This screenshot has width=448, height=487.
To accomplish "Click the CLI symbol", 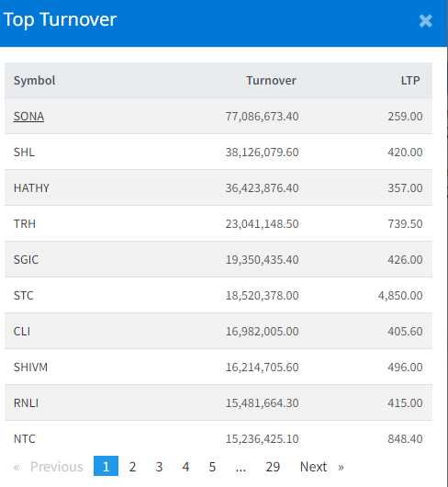I will click(x=22, y=332).
